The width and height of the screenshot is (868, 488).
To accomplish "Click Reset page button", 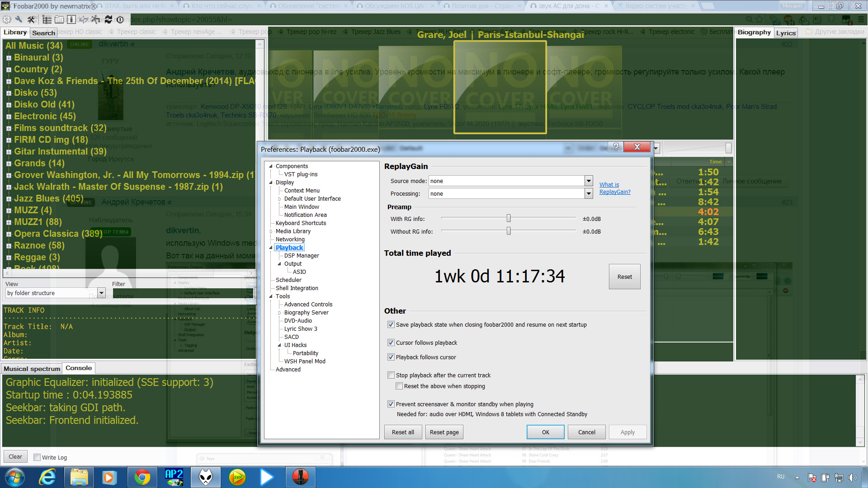I will coord(444,432).
